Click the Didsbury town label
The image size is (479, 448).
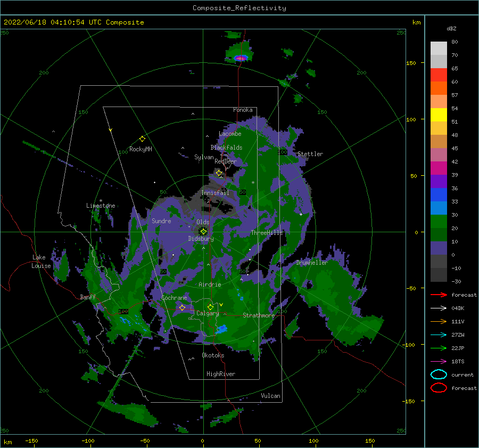tap(201, 239)
